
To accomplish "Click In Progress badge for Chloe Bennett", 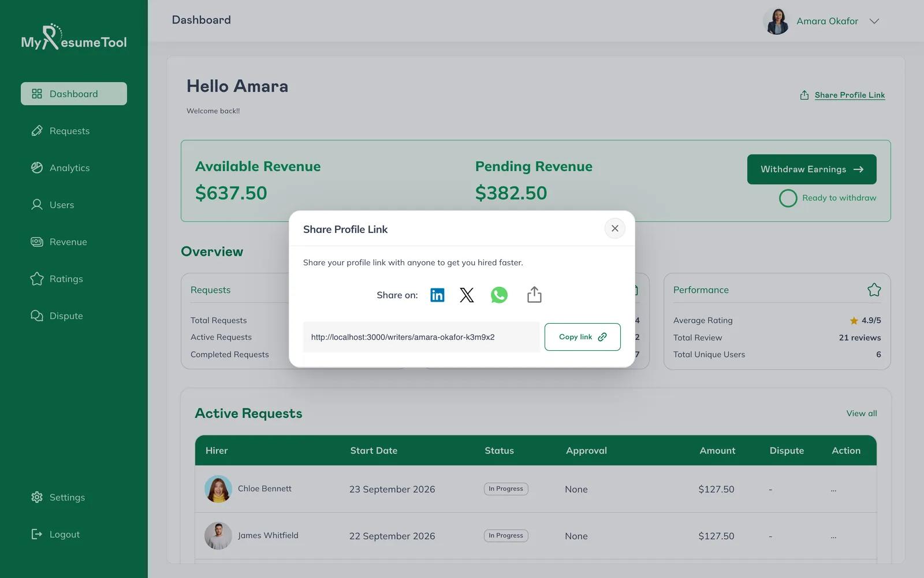I will click(x=506, y=489).
